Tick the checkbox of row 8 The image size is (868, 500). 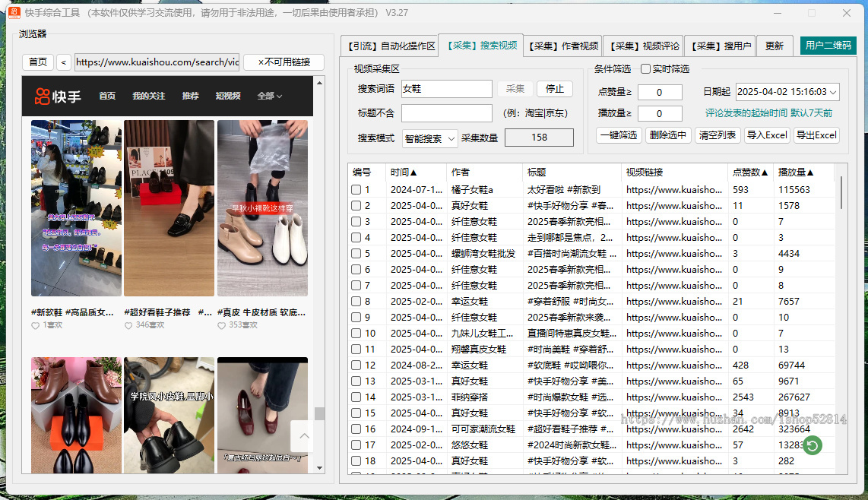356,301
